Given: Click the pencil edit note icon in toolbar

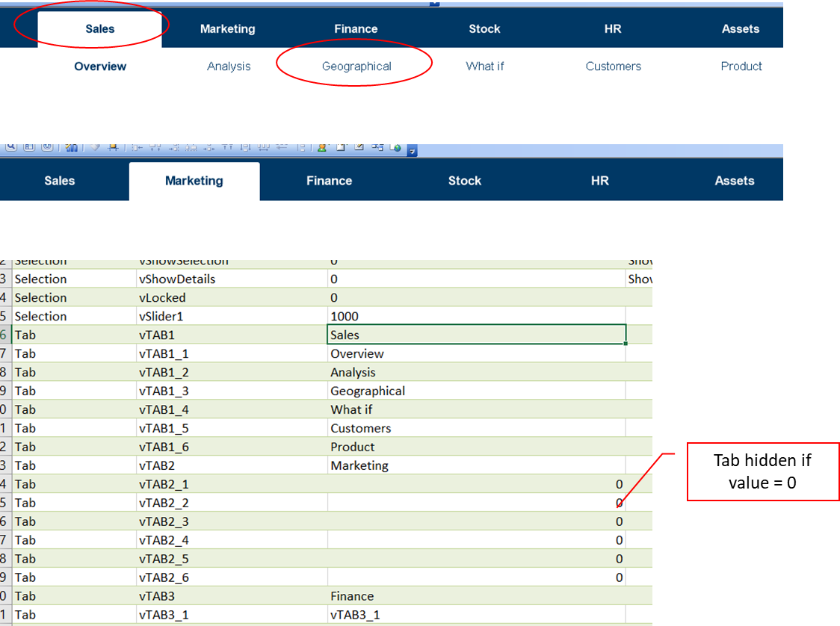Looking at the screenshot, I should pyautogui.click(x=359, y=147).
